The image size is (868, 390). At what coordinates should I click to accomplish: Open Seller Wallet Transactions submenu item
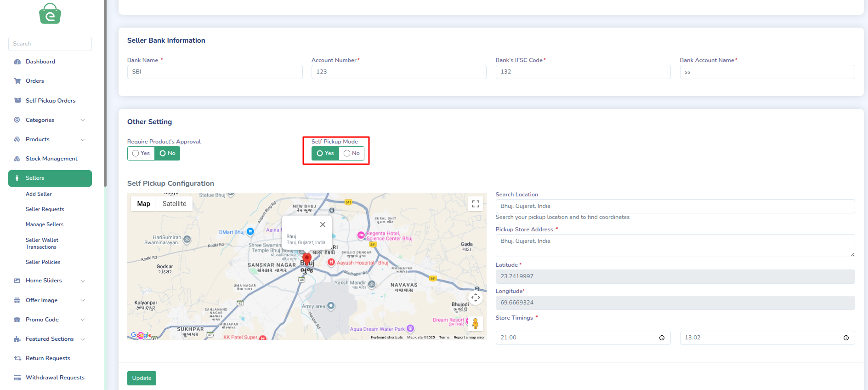[42, 243]
